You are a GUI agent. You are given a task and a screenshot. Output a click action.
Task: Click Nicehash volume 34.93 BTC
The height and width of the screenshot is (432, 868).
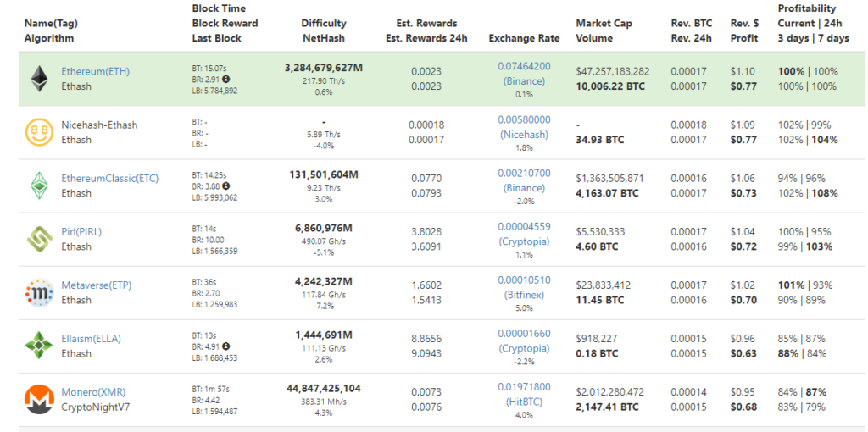coord(599,140)
